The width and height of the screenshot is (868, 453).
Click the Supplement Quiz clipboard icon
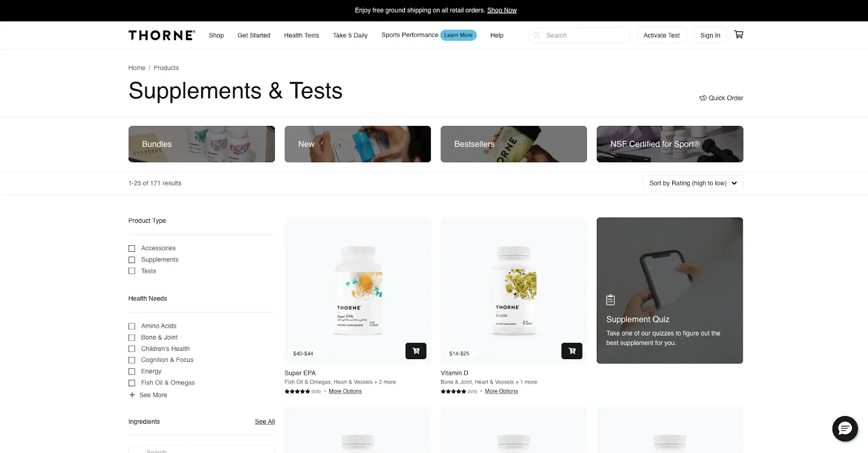pos(610,300)
